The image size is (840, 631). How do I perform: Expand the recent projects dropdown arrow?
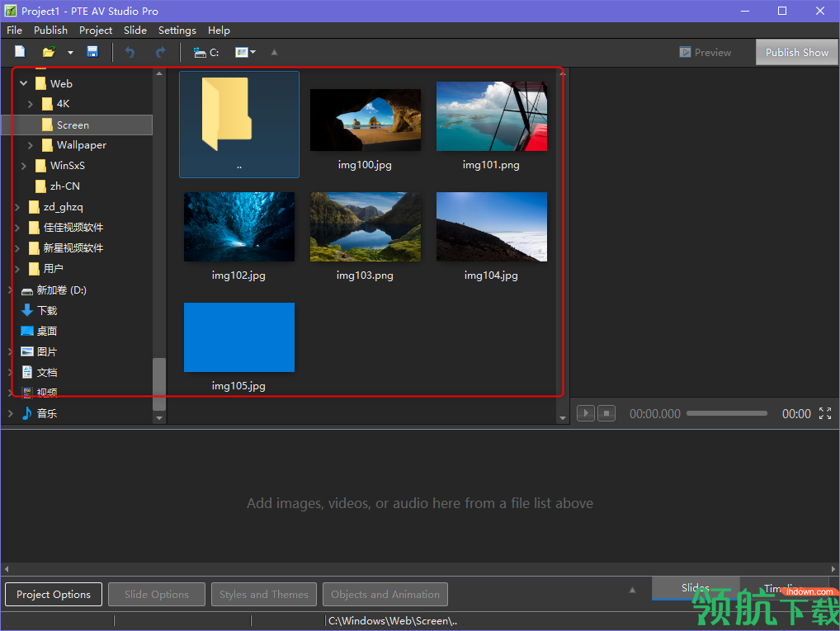tap(70, 53)
